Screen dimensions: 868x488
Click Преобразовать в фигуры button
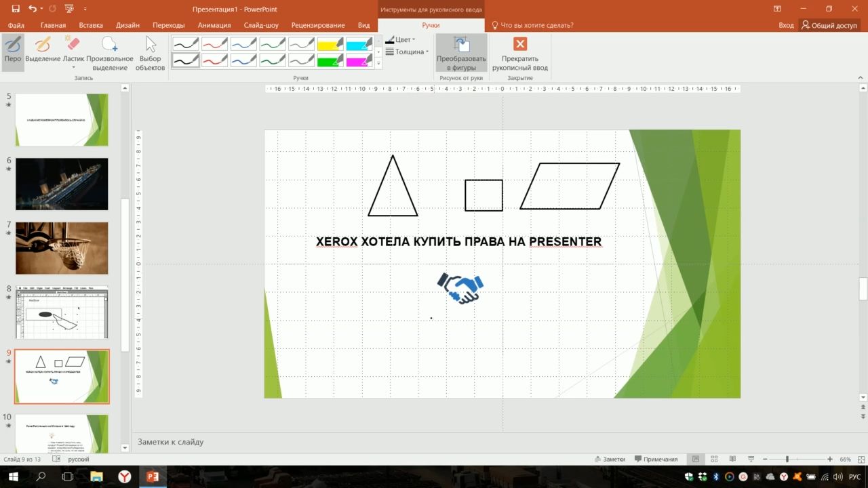pos(461,53)
